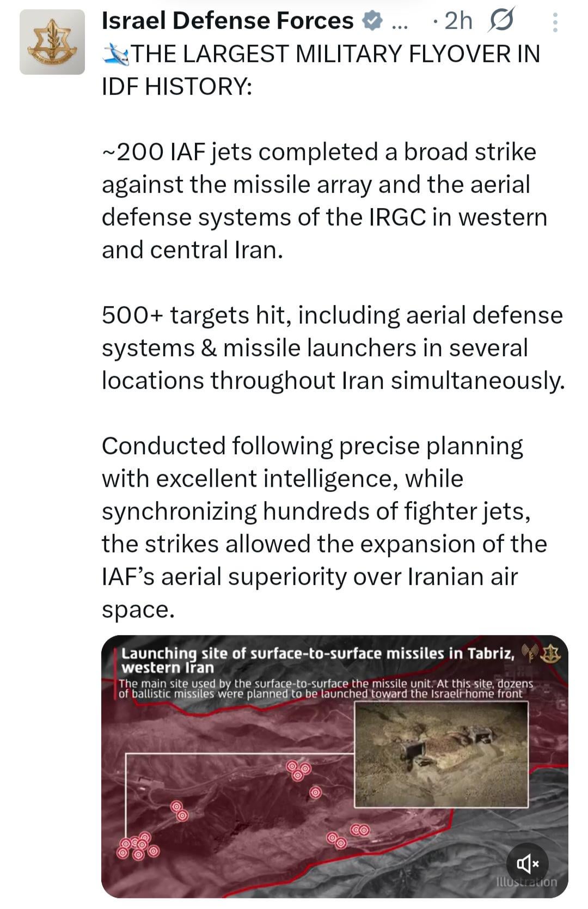
Task: Click the blue verified badge
Action: coord(372,22)
